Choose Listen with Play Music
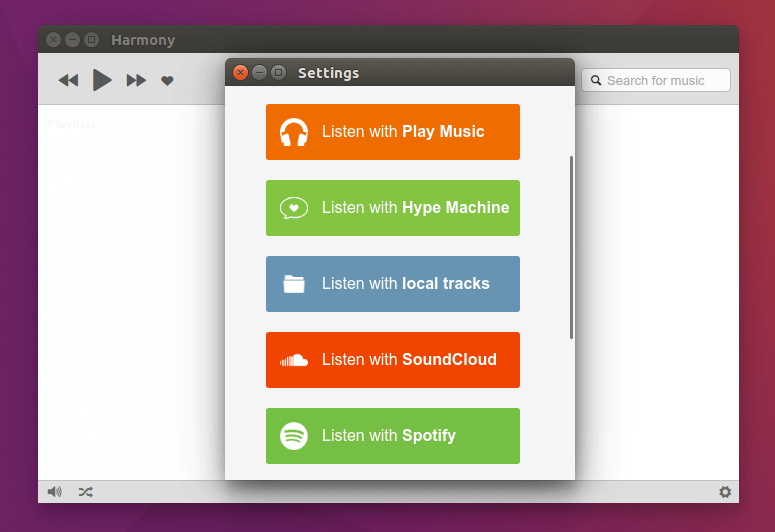Image resolution: width=775 pixels, height=532 pixels. 392,132
